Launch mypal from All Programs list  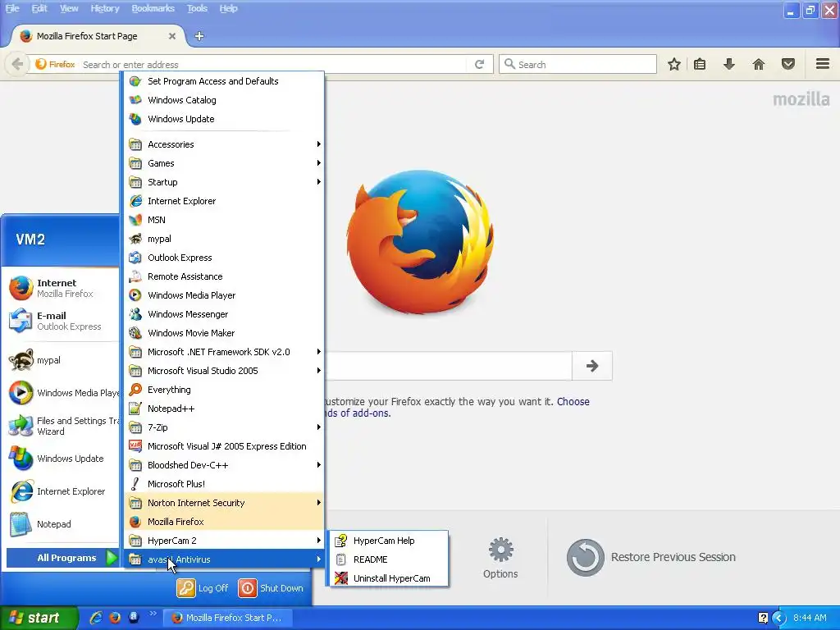(x=224, y=239)
